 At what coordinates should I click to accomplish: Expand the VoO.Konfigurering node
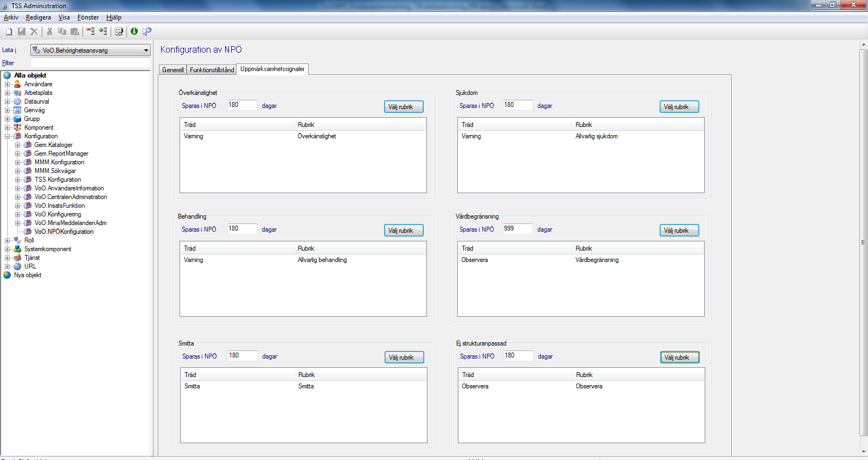tap(17, 214)
